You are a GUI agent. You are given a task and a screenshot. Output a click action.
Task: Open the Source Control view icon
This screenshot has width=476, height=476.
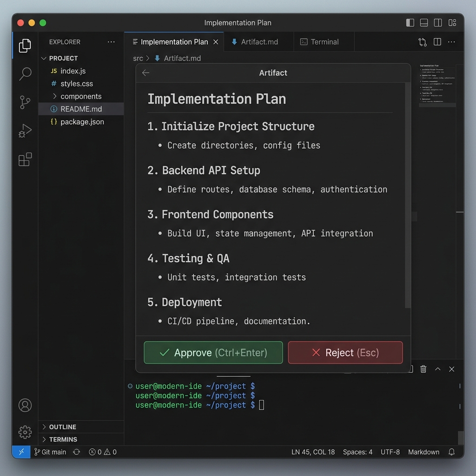(25, 102)
